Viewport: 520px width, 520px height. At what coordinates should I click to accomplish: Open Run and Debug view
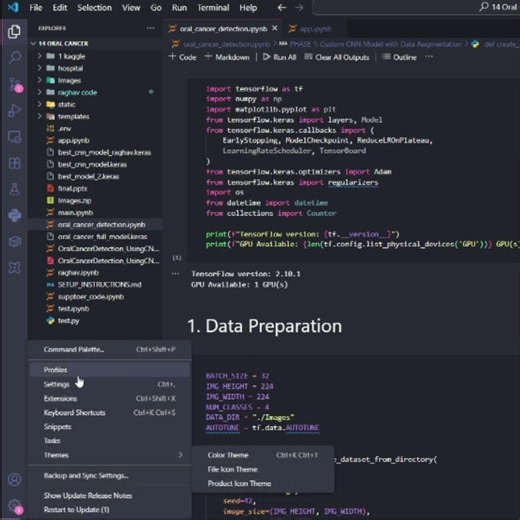[14, 111]
